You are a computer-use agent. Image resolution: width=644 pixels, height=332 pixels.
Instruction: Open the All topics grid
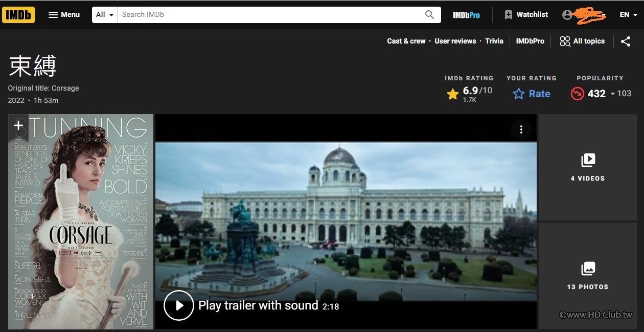[582, 41]
